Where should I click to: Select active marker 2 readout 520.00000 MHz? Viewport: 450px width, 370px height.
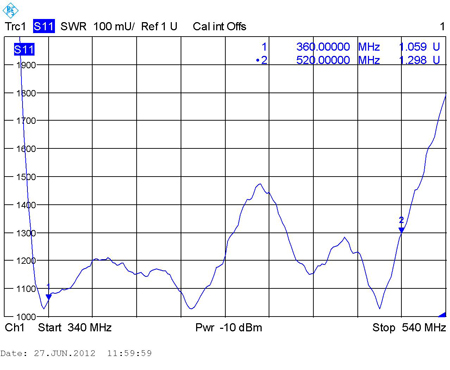pyautogui.click(x=338, y=60)
